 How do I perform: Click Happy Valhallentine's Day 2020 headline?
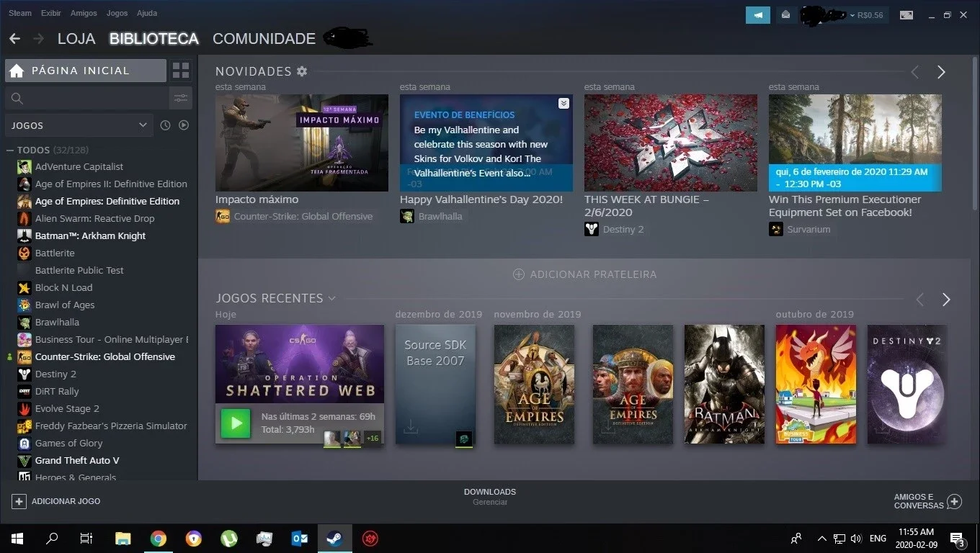pos(481,199)
